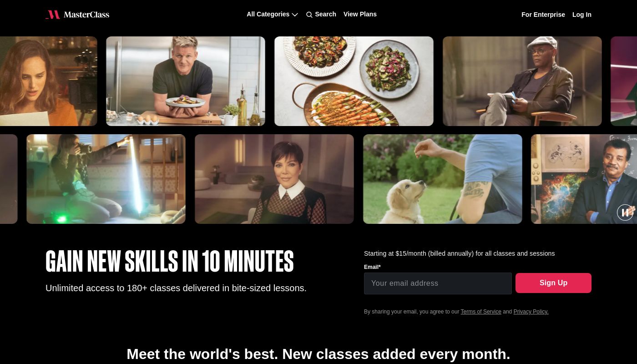Click the Log In link

click(x=582, y=15)
